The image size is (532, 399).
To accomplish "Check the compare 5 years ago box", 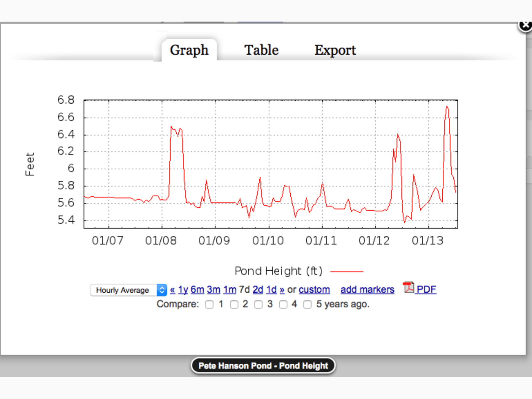I will coord(307,304).
